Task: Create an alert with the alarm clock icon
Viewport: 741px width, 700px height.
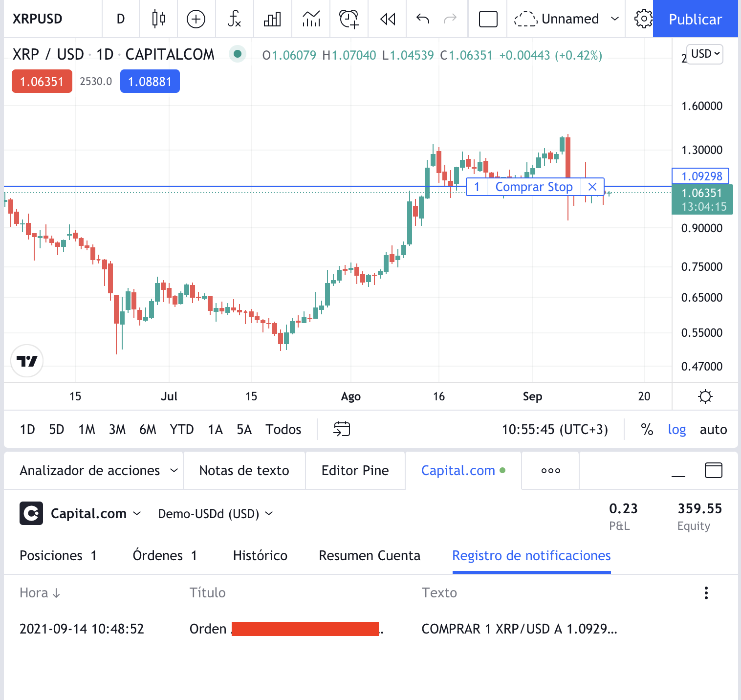Action: coord(349,19)
